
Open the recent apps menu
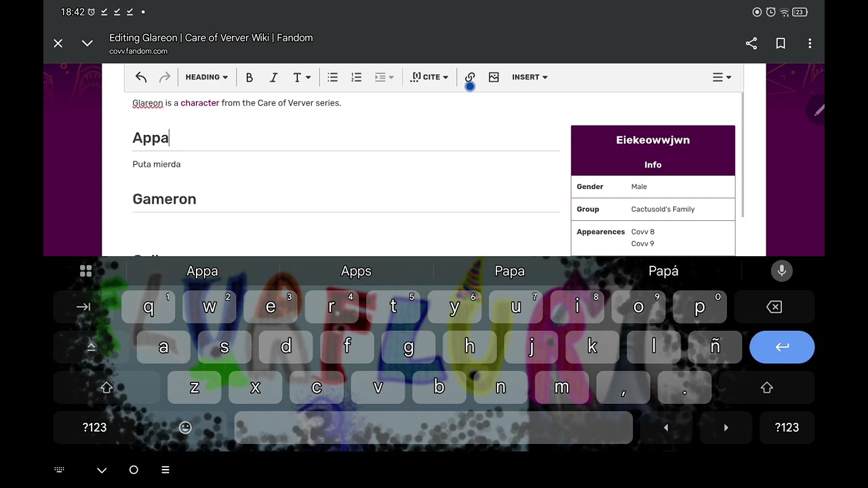[165, 470]
